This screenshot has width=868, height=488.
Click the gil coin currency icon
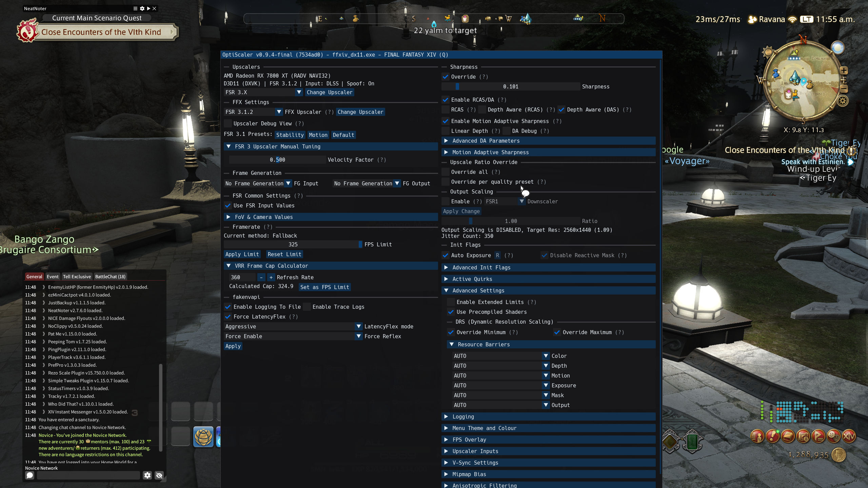(x=839, y=455)
